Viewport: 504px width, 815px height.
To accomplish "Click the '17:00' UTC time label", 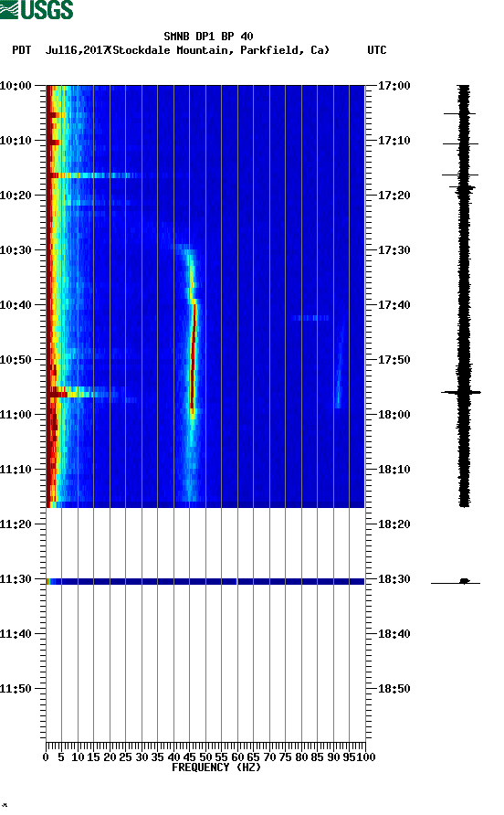I will pos(394,85).
